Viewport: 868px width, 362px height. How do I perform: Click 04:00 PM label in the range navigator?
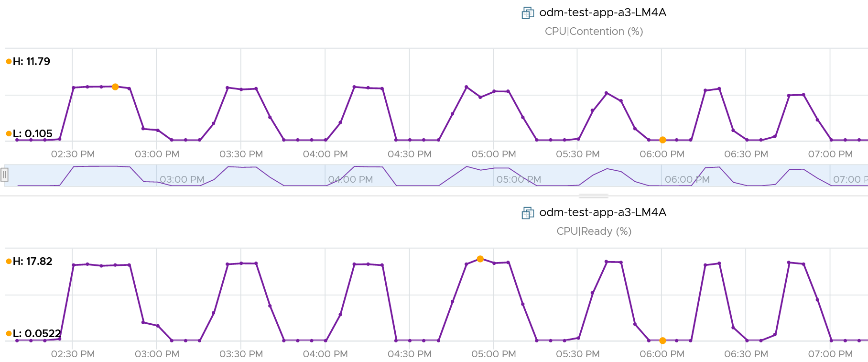click(x=350, y=179)
